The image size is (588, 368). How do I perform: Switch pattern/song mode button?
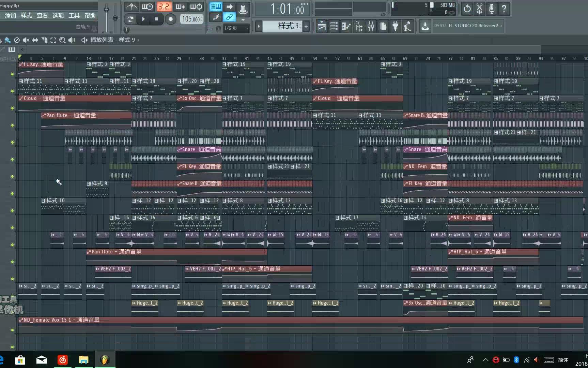pyautogui.click(x=130, y=19)
